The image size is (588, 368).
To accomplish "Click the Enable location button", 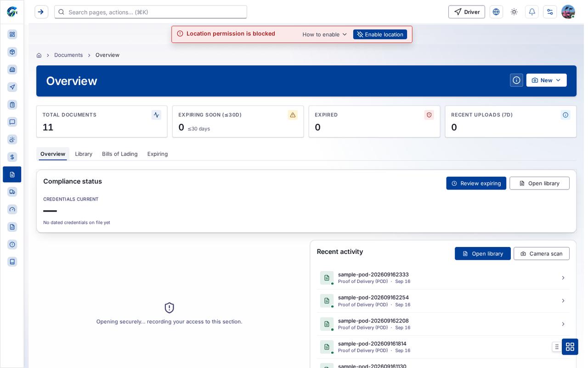I will [380, 34].
